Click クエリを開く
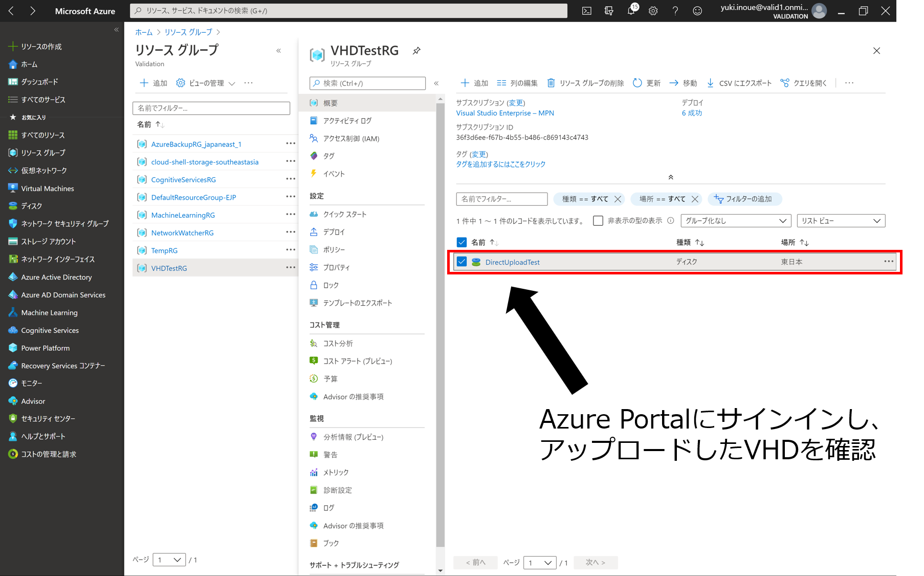 tap(803, 83)
